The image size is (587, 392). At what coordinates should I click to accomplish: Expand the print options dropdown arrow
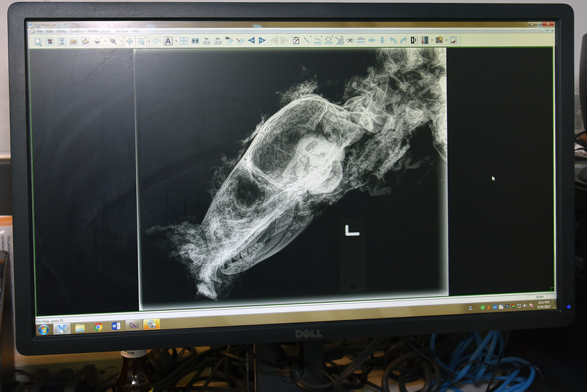click(446, 40)
